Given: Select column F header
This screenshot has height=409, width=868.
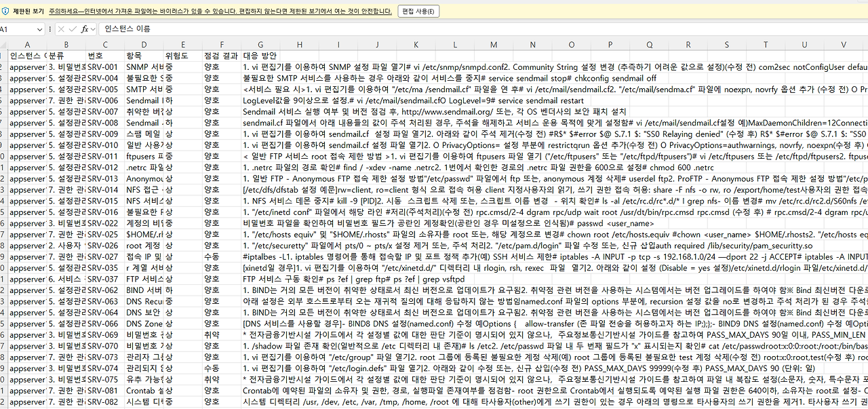Looking at the screenshot, I should (222, 45).
